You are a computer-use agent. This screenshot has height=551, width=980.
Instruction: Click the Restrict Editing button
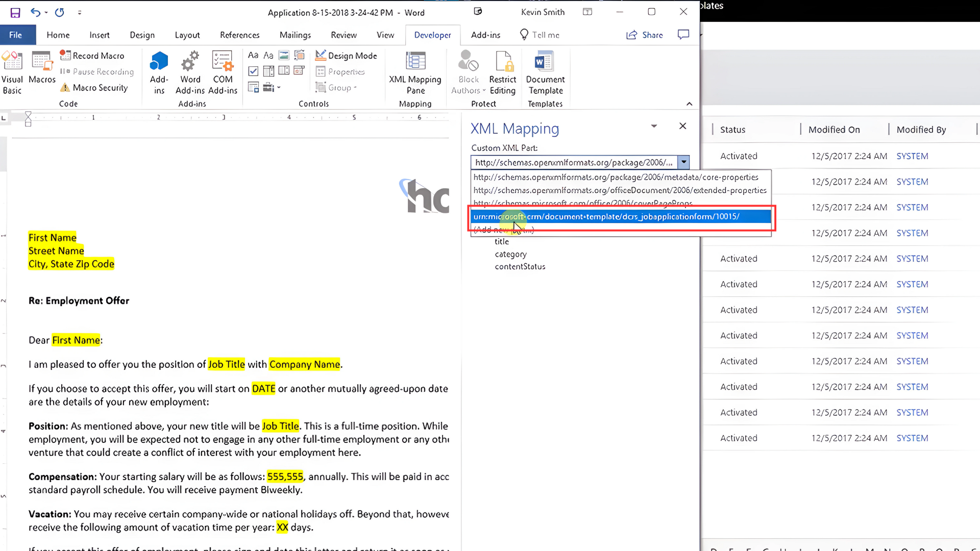[x=503, y=73]
